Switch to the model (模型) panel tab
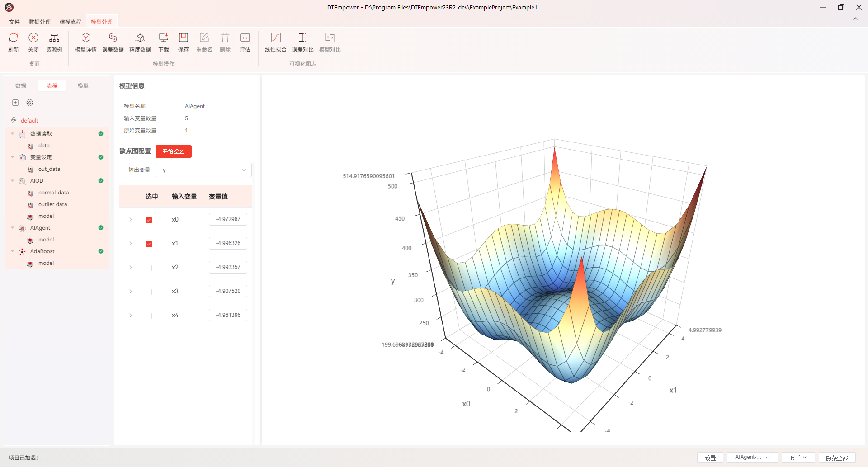 pos(83,85)
